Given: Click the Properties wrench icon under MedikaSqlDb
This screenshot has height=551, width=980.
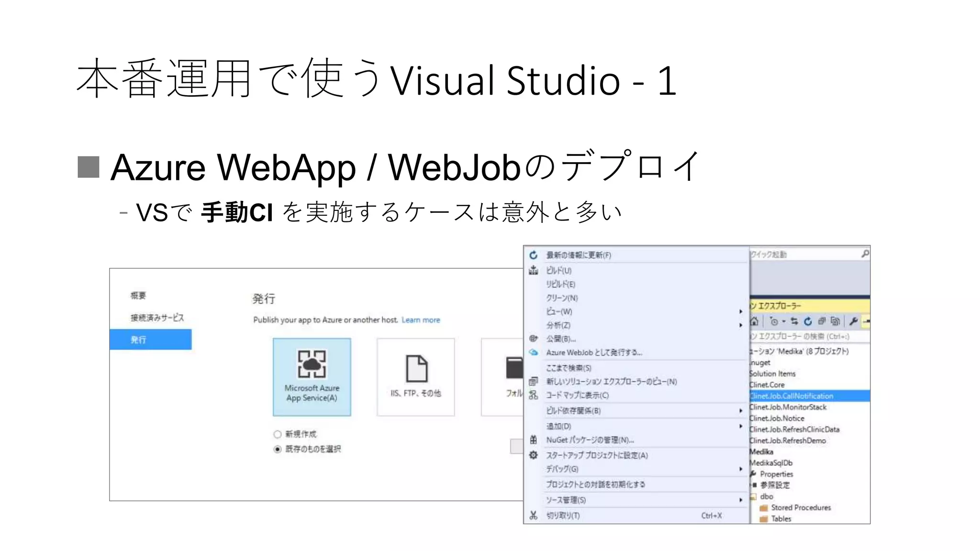Looking at the screenshot, I should (754, 474).
